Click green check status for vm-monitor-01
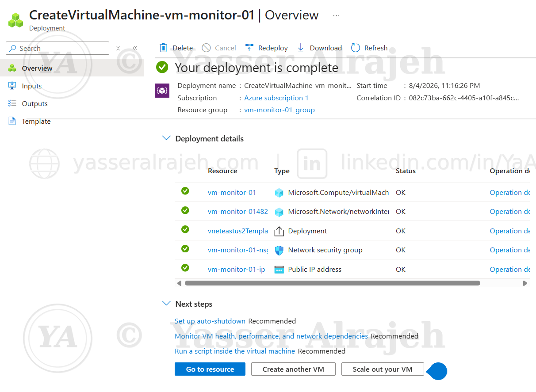The width and height of the screenshot is (536, 392). (x=185, y=191)
